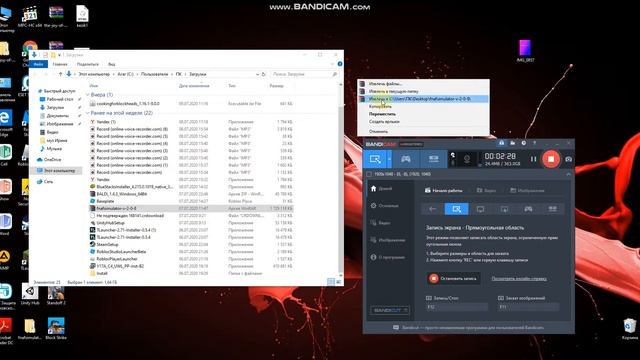The height and width of the screenshot is (360, 640).
Task: Open the Home section in Bandicam sidebar
Action: coord(382,189)
